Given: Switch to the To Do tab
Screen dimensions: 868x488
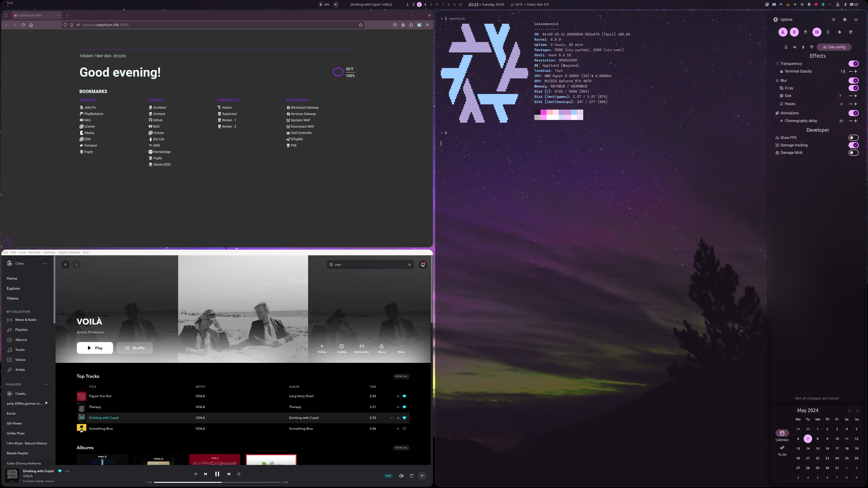Looking at the screenshot, I should tap(782, 451).
